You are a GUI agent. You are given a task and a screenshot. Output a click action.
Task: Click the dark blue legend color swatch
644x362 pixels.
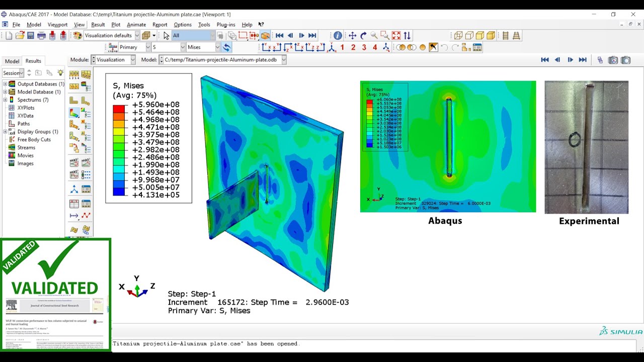tap(119, 192)
